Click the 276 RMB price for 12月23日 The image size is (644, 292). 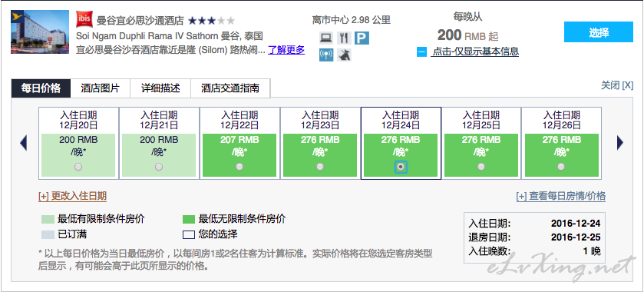[x=320, y=140]
